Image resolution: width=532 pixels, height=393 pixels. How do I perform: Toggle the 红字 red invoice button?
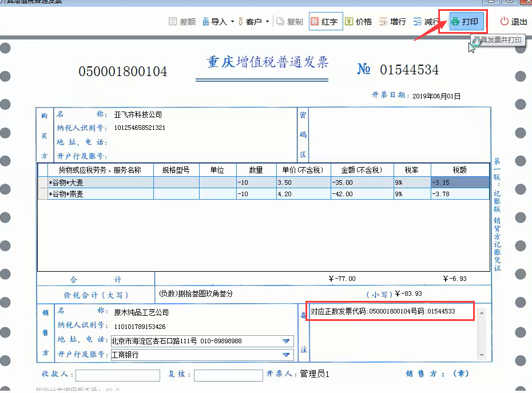coord(325,22)
